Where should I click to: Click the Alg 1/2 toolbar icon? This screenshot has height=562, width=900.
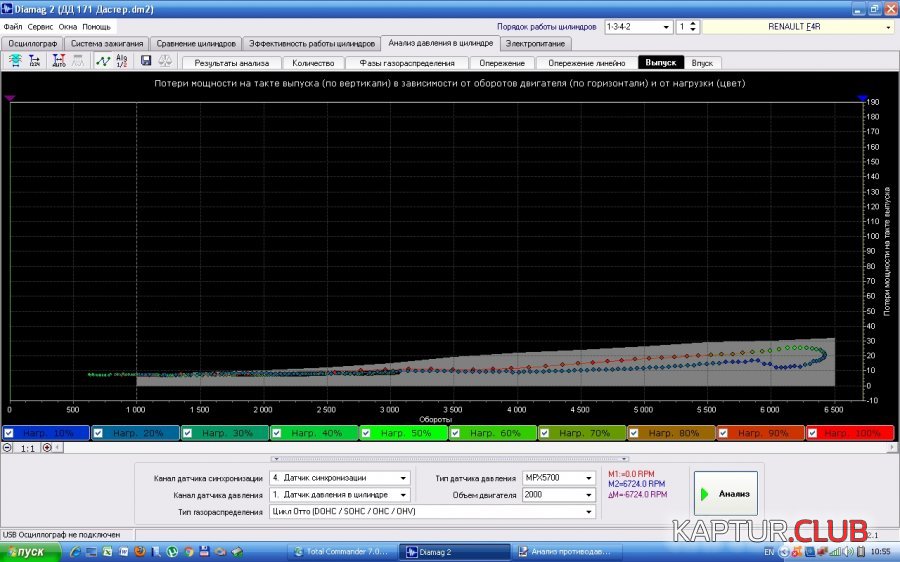(x=122, y=60)
